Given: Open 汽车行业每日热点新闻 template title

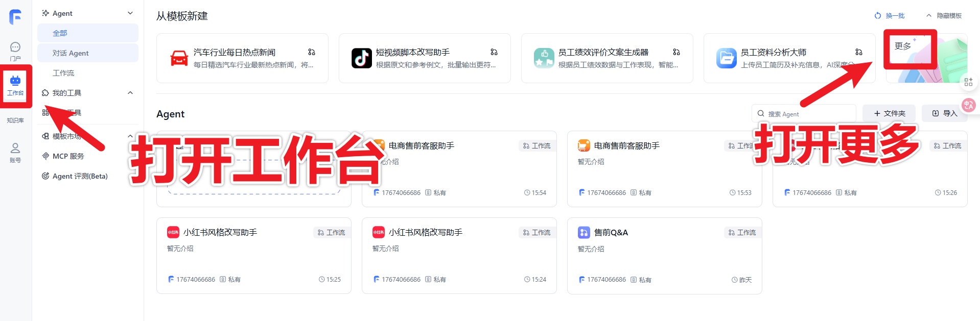Looking at the screenshot, I should click(235, 52).
